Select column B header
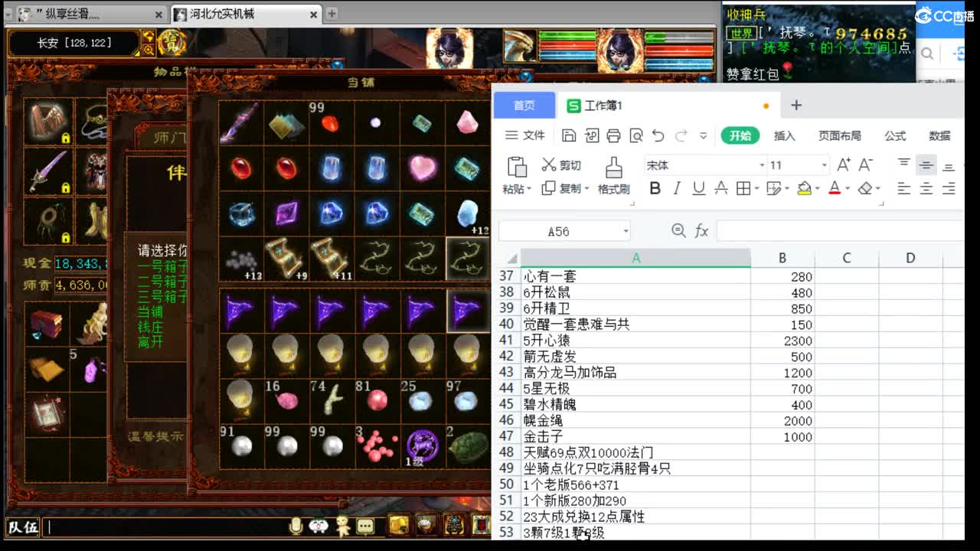The height and width of the screenshot is (551, 980). (x=782, y=258)
